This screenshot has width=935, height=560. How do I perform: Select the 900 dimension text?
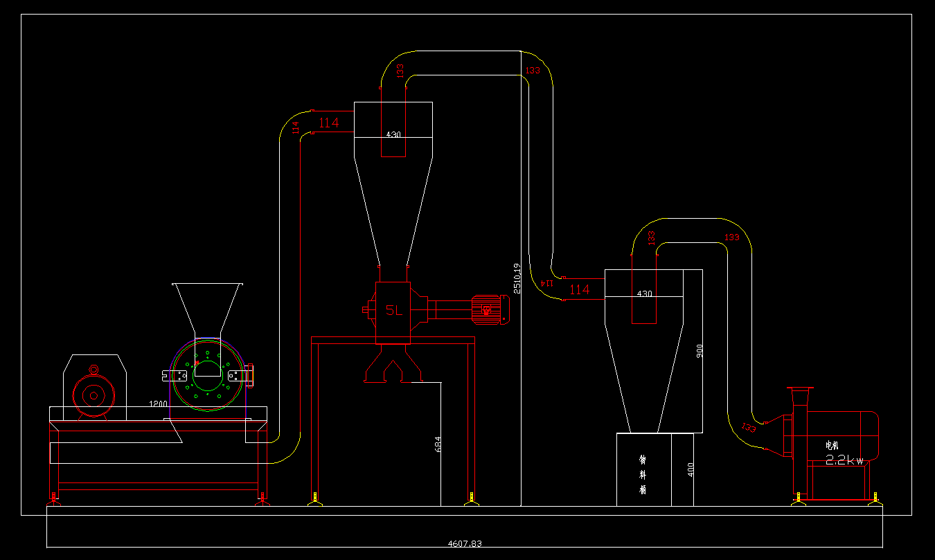point(700,352)
